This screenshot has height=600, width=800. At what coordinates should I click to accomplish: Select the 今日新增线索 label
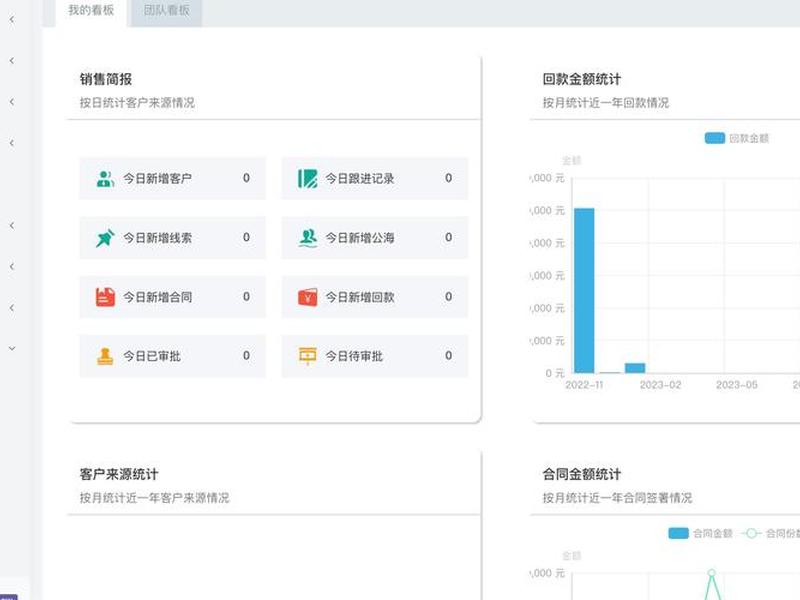tap(157, 238)
